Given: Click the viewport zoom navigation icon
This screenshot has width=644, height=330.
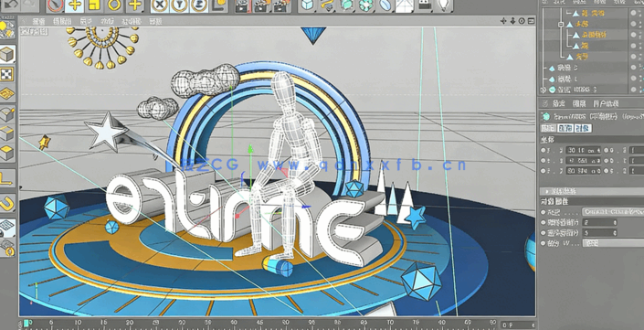Looking at the screenshot, I should pyautogui.click(x=512, y=21).
